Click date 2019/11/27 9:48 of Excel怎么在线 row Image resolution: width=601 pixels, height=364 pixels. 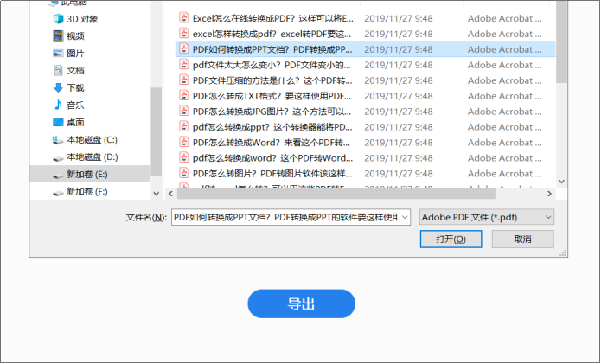(x=399, y=18)
